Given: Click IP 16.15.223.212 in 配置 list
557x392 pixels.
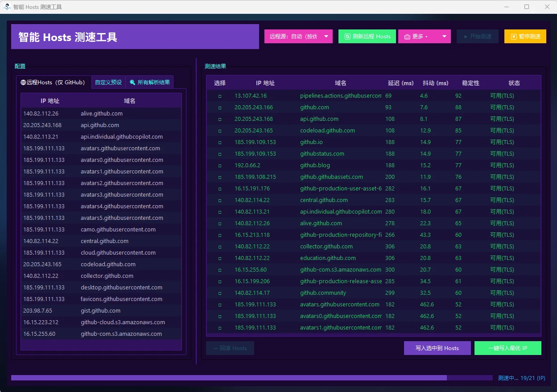Looking at the screenshot, I should click(x=41, y=322).
